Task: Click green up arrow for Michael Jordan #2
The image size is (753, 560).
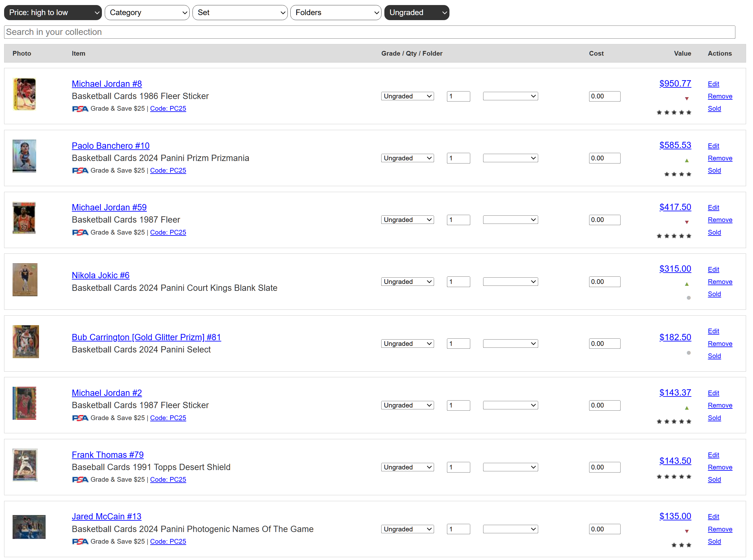Action: [x=687, y=408]
